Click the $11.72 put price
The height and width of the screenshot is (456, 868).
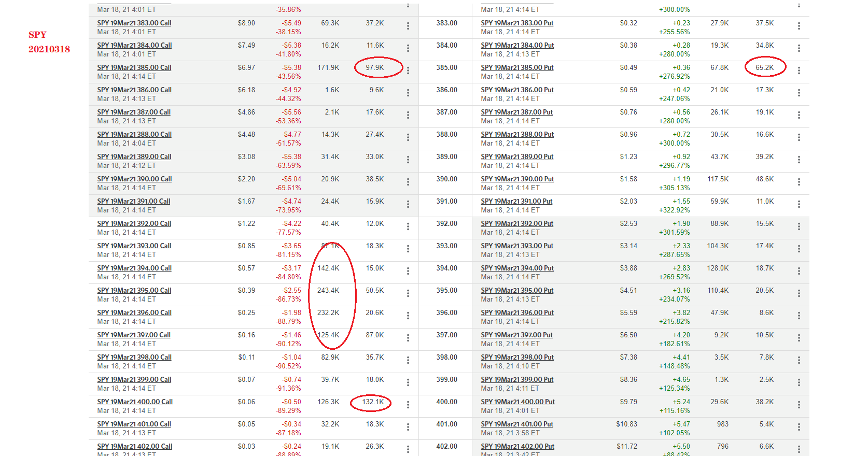[x=626, y=447]
